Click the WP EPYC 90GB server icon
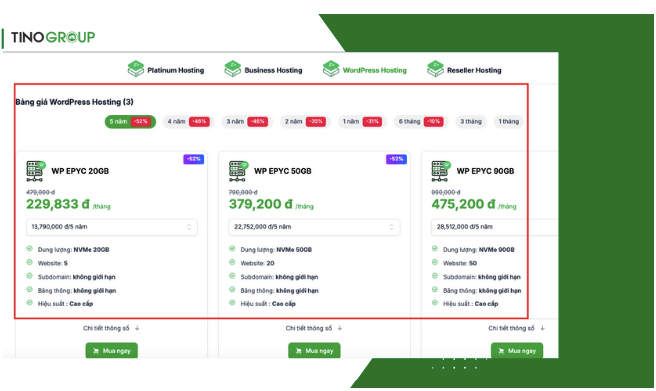Screen dimensions: 656x391 coord(441,171)
